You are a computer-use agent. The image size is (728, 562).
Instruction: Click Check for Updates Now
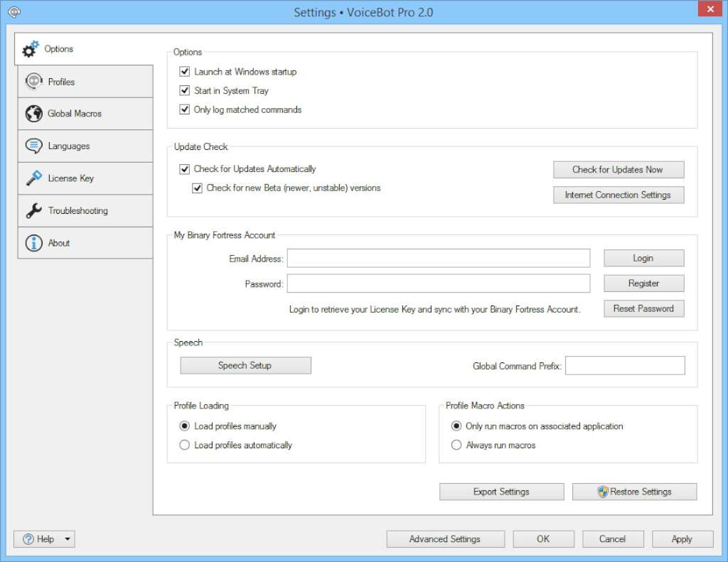click(x=618, y=169)
